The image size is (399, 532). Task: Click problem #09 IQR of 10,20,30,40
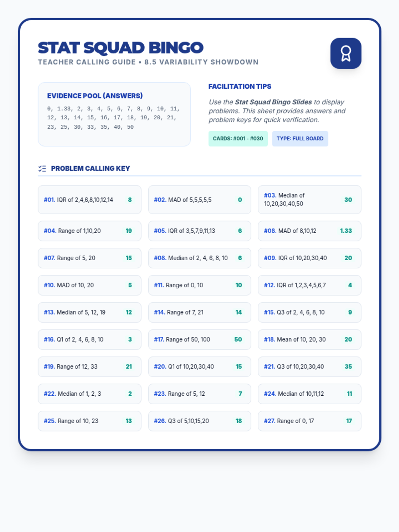click(309, 258)
